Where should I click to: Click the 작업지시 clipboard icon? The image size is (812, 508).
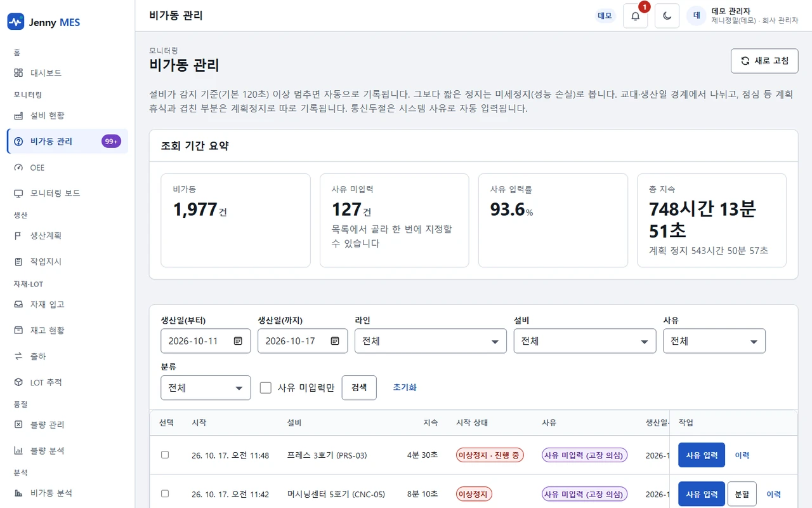click(18, 262)
